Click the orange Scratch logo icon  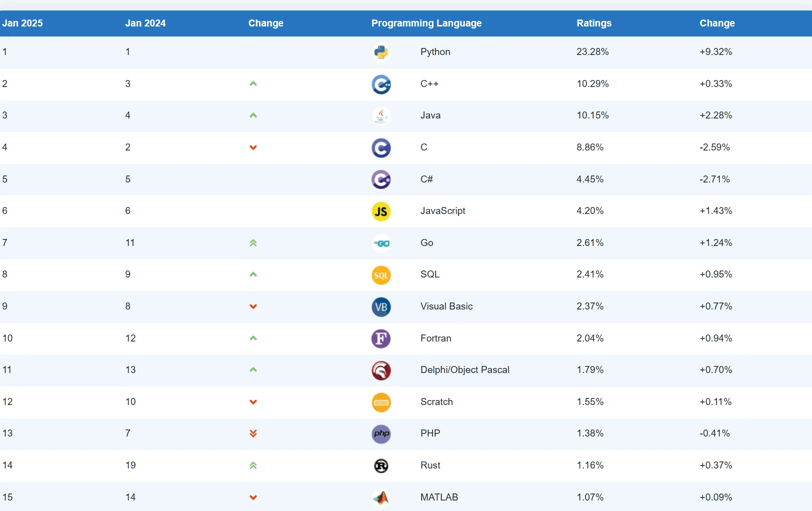(381, 402)
